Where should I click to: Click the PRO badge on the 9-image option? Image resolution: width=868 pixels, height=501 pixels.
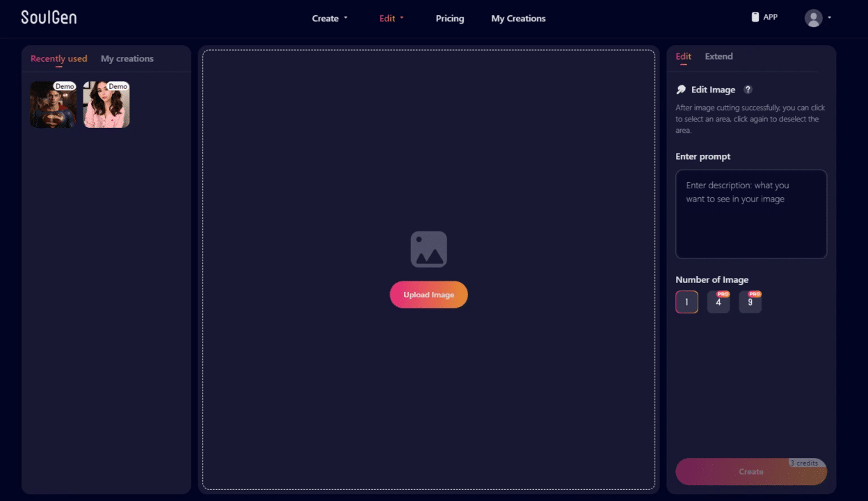[755, 293]
